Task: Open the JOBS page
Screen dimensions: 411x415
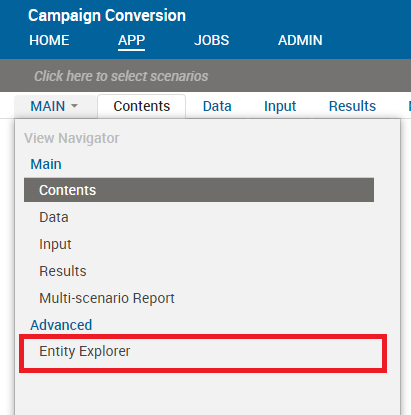Action: tap(212, 40)
